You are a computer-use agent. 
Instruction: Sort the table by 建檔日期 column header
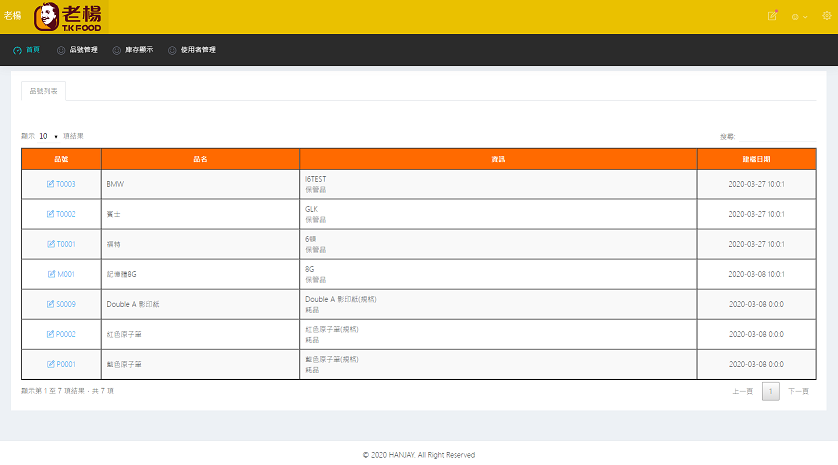coord(756,159)
